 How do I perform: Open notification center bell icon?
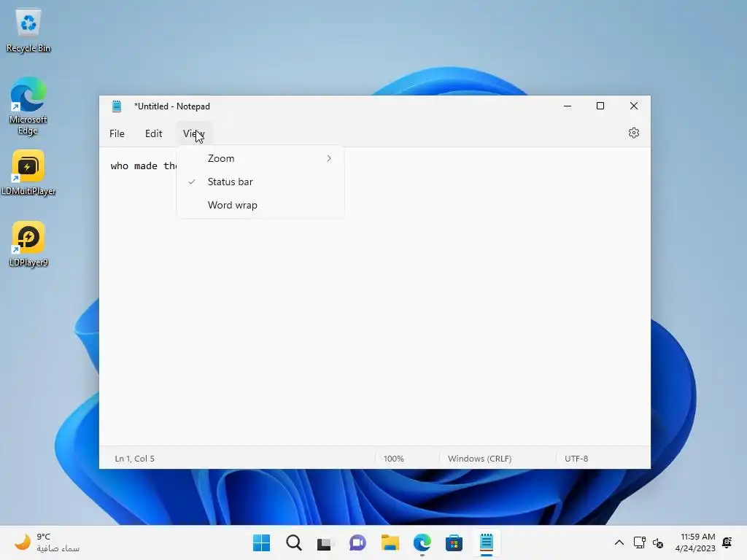click(727, 542)
